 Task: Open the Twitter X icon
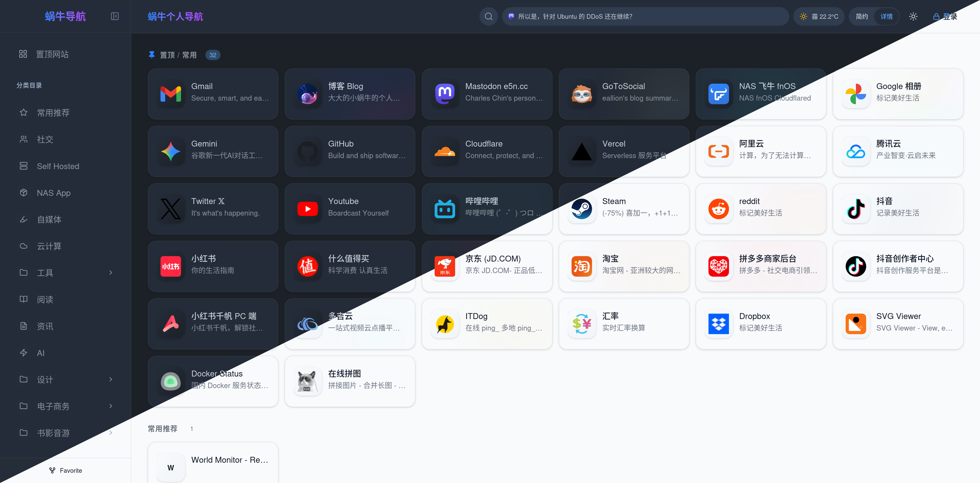[x=171, y=209]
